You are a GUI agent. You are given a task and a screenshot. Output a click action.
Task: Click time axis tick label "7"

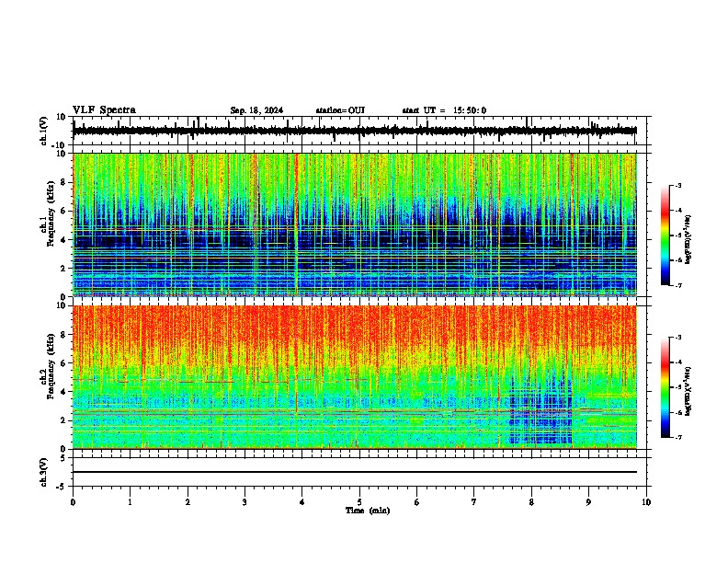(474, 502)
